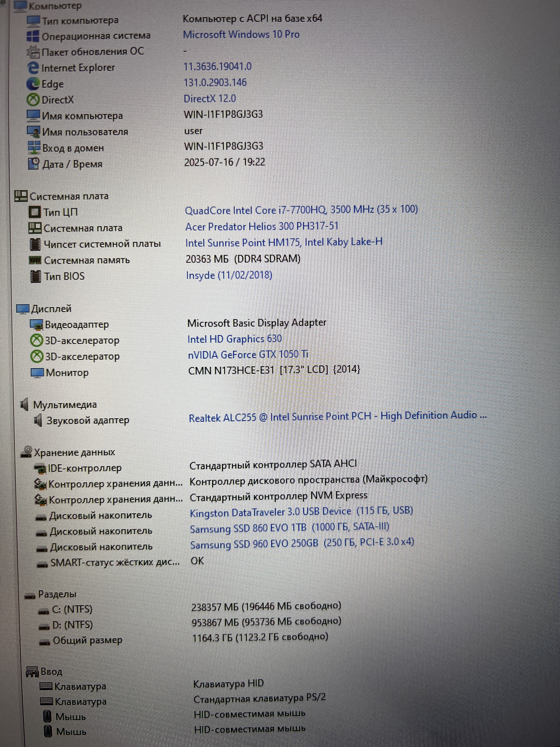Click the SMART status value OK
This screenshot has height=747, width=560.
[x=197, y=561]
